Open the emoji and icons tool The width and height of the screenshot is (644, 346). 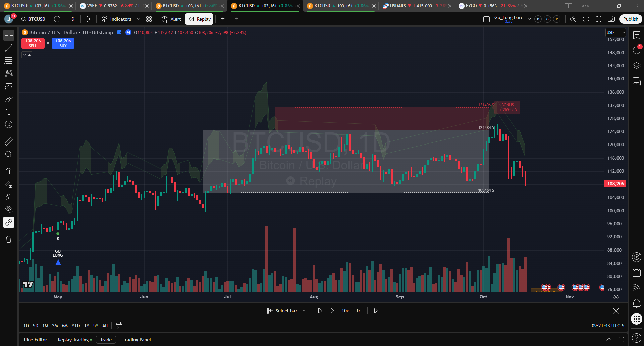tap(9, 124)
